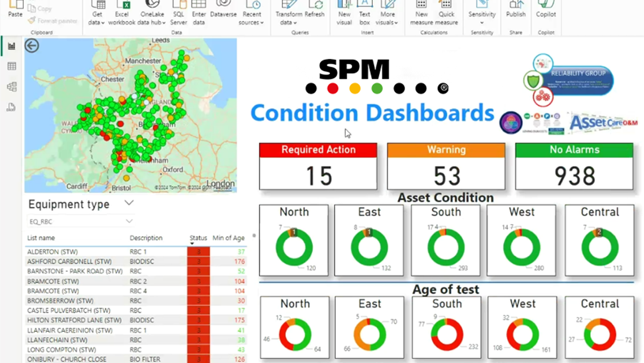Open Model view from left sidebar
The width and height of the screenshot is (644, 363).
(x=11, y=87)
